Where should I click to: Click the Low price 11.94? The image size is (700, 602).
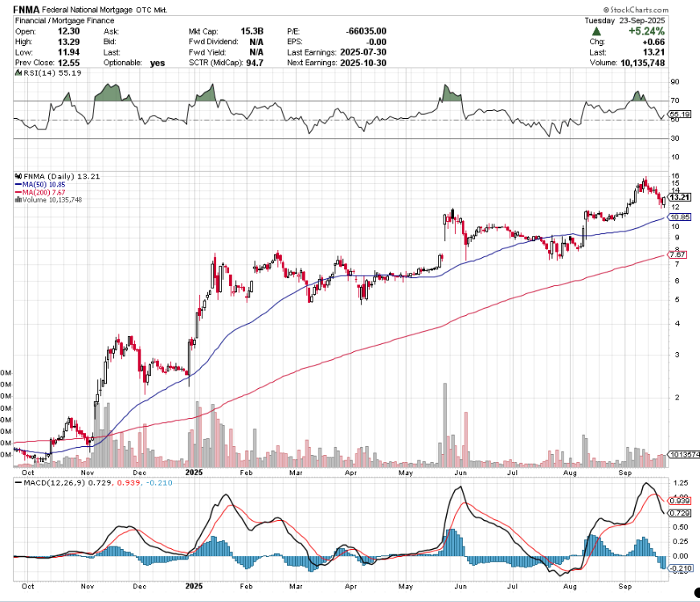69,52
